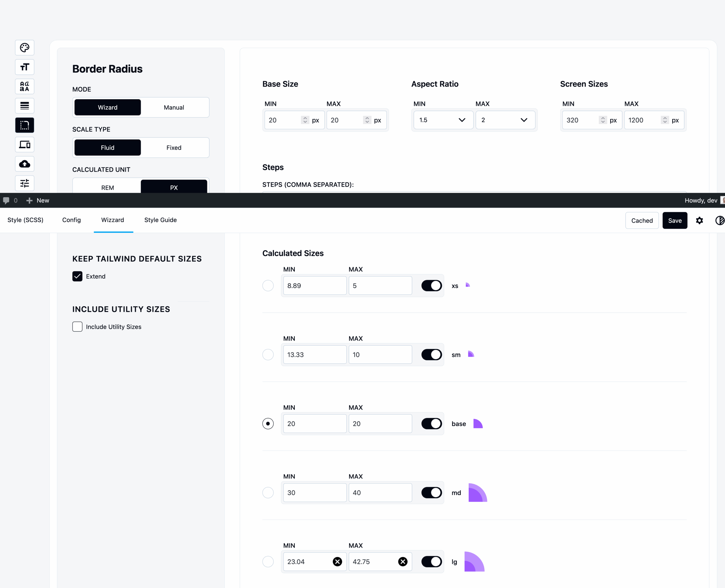The height and width of the screenshot is (588, 725).
Task: Switch to the Config tab
Action: (x=71, y=220)
